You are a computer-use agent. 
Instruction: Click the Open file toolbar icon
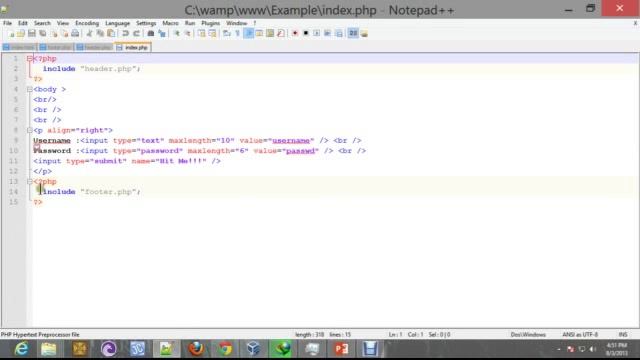coord(21,33)
